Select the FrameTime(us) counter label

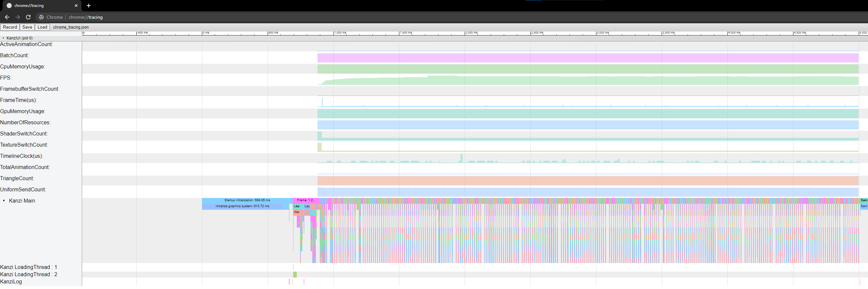18,100
